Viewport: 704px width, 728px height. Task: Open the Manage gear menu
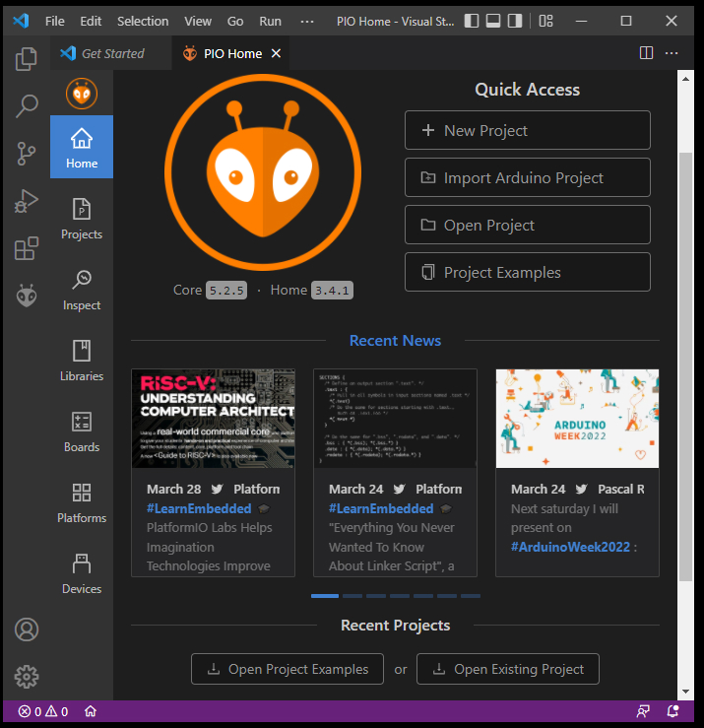[x=27, y=677]
